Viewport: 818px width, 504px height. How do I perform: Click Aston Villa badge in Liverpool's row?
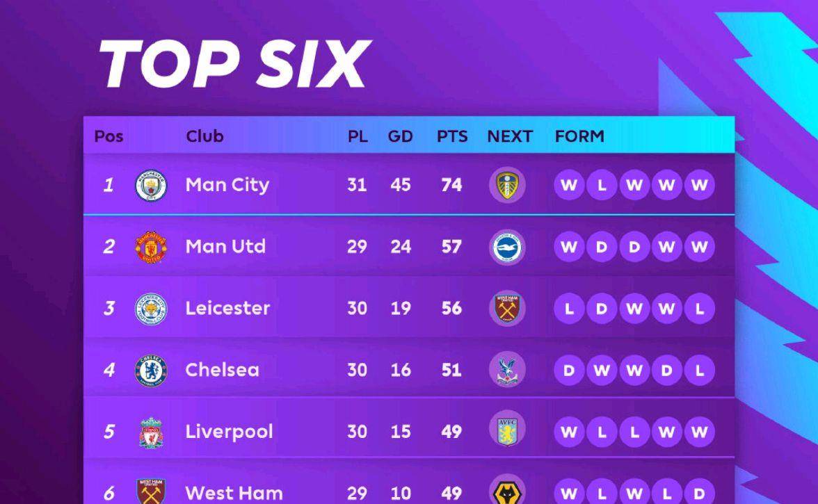tap(507, 432)
